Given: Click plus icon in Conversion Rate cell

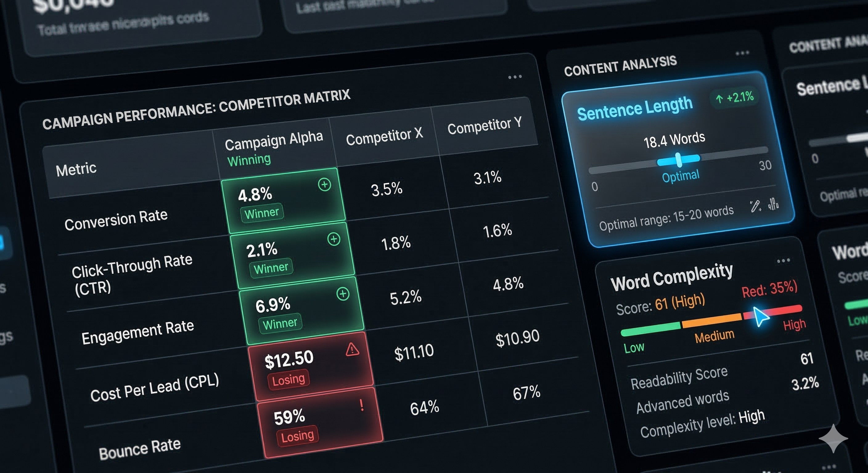Looking at the screenshot, I should [x=325, y=184].
